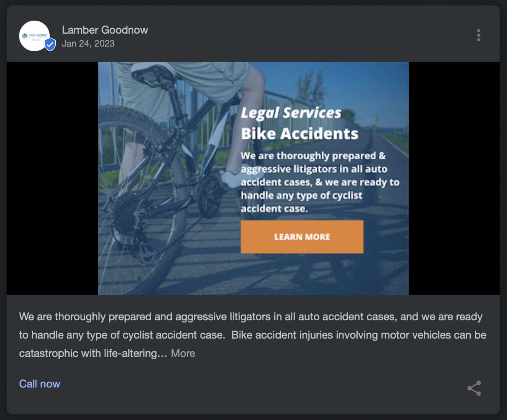The height and width of the screenshot is (420, 507).
Task: Open the Lamber Goodnow profile avatar
Action: (x=34, y=36)
